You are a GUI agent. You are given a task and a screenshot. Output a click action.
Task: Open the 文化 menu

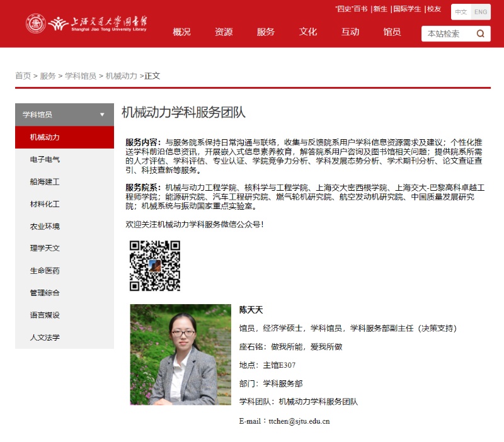pyautogui.click(x=308, y=32)
